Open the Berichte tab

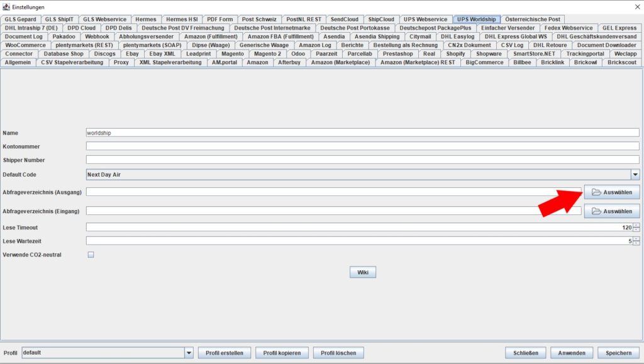[352, 45]
